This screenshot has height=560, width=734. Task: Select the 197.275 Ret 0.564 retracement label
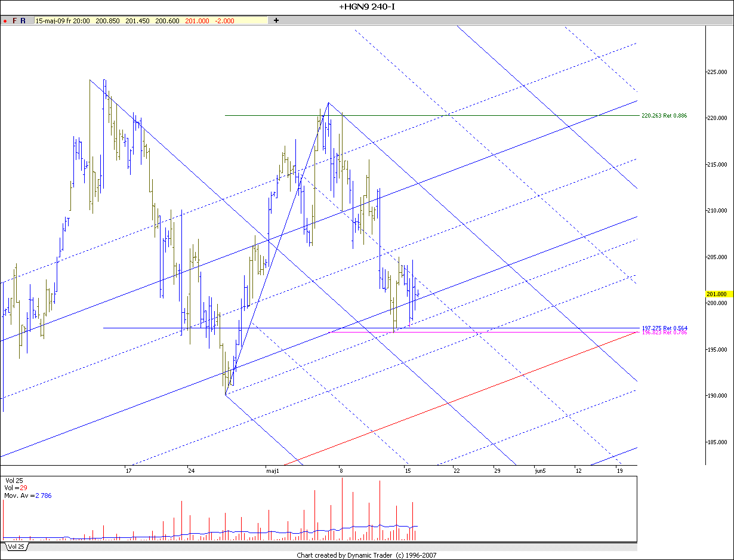click(664, 328)
